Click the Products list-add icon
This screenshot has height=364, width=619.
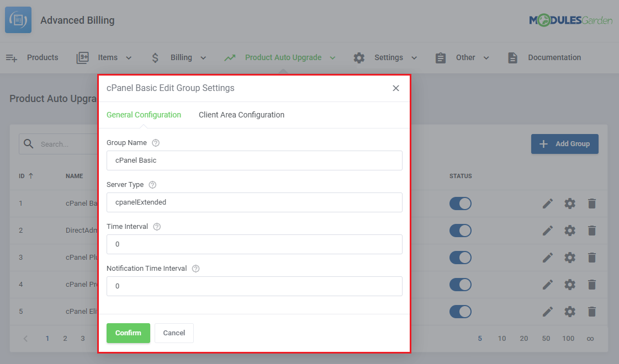coord(12,58)
